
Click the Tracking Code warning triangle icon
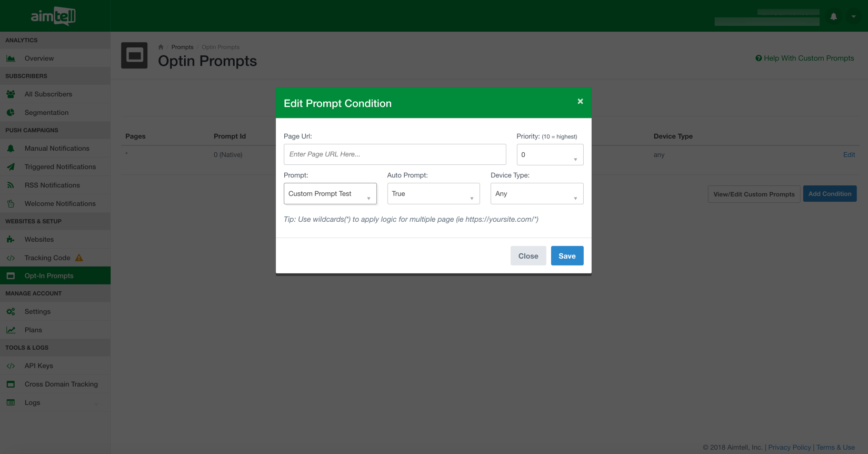pyautogui.click(x=79, y=258)
